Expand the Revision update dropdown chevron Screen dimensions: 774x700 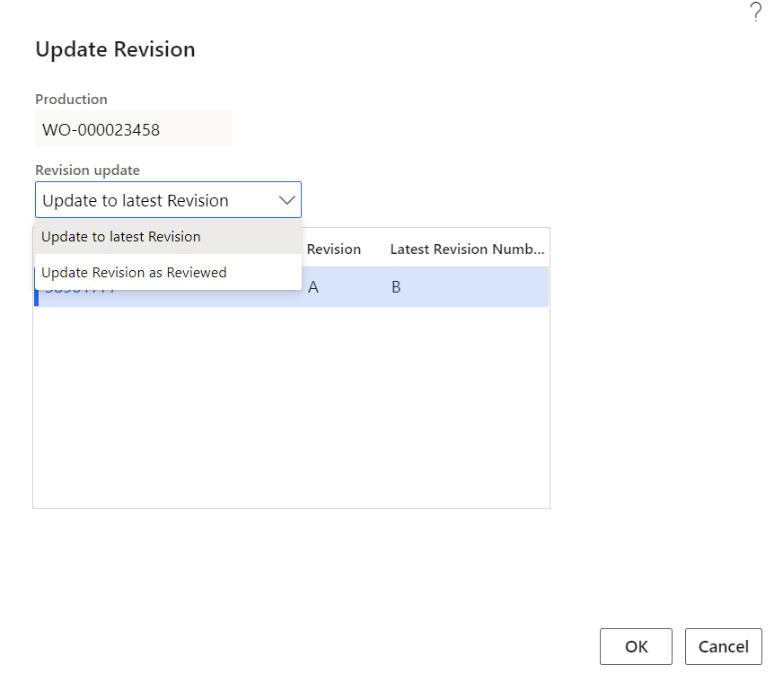click(x=286, y=200)
